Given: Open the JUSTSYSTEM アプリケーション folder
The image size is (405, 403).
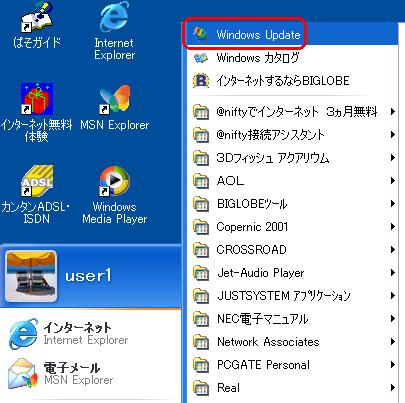Looking at the screenshot, I should 293,296.
